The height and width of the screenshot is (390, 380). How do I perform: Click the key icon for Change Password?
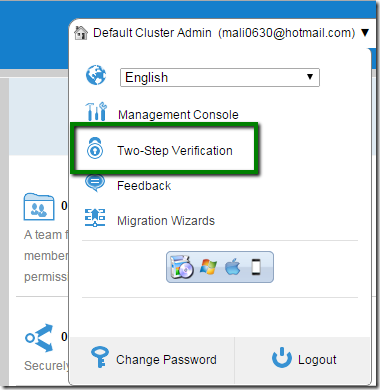tap(100, 357)
